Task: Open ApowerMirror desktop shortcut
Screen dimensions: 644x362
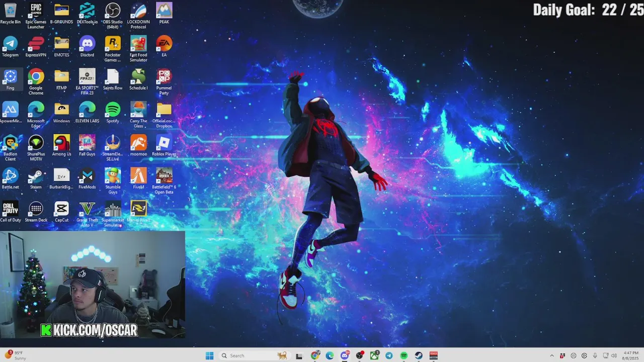Action: 10,113
